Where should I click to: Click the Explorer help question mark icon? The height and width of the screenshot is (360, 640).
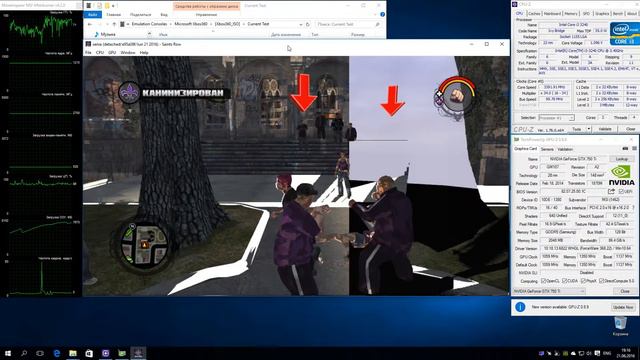pos(382,14)
